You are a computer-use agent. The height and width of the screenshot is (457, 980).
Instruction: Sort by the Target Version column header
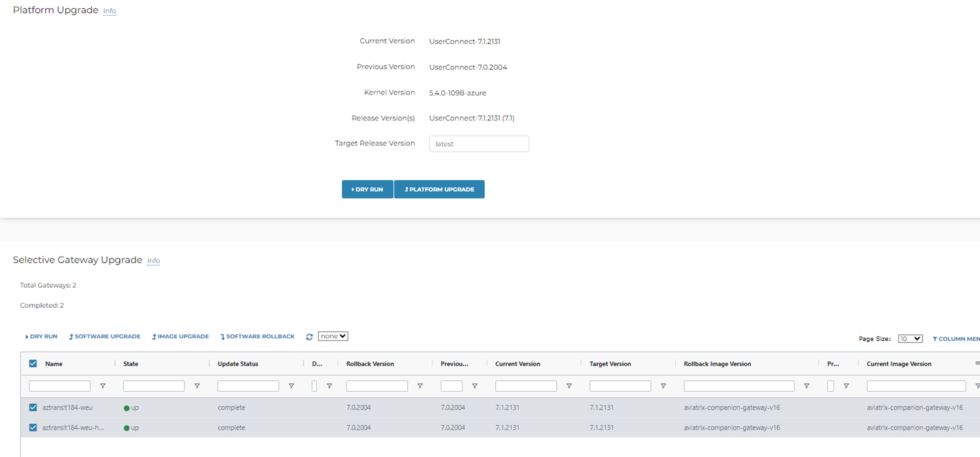(x=610, y=364)
